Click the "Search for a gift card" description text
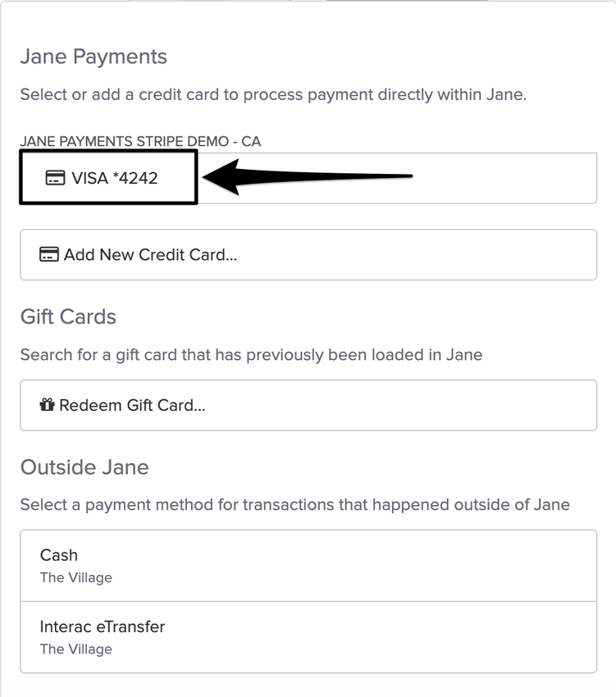Screen dimensions: 616x697 click(251, 355)
